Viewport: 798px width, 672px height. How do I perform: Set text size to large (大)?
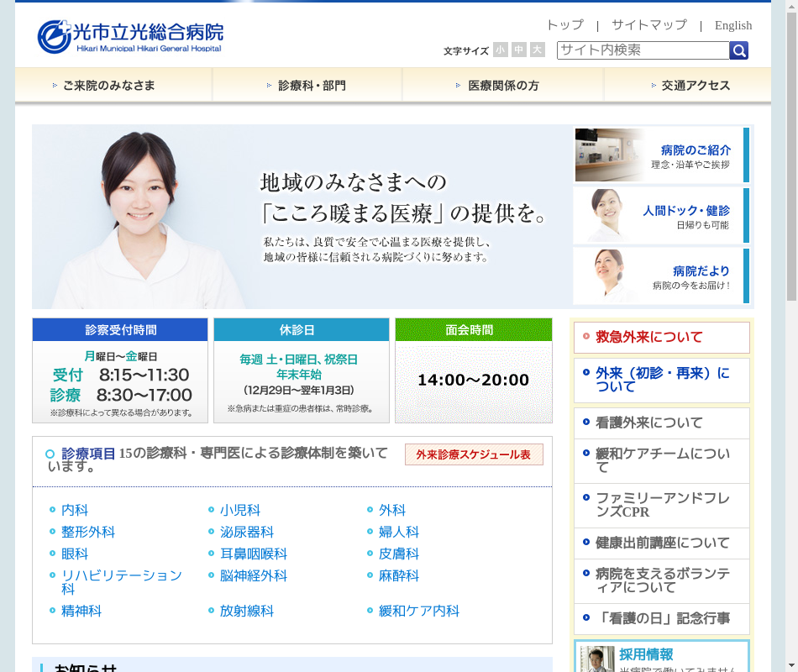coord(538,50)
